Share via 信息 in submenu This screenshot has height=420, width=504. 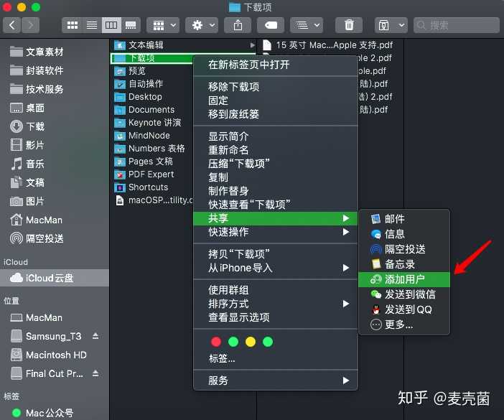(404, 234)
